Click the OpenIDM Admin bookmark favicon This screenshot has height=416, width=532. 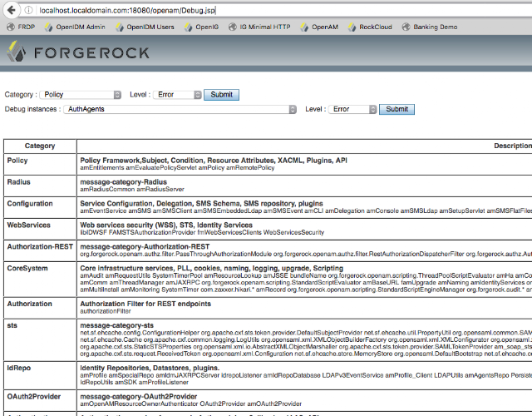click(49, 27)
